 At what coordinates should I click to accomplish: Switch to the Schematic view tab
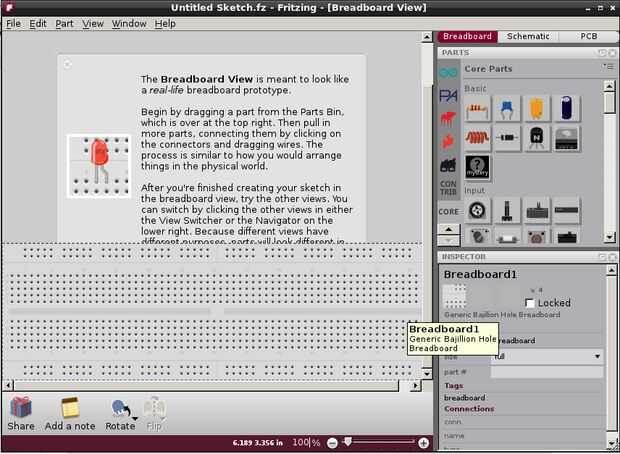(x=528, y=36)
